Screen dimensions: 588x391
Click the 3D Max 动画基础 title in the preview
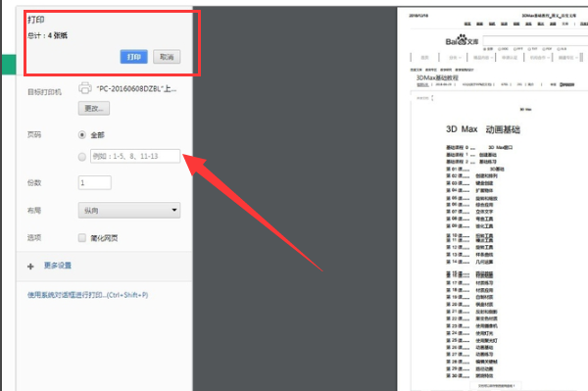pos(482,129)
